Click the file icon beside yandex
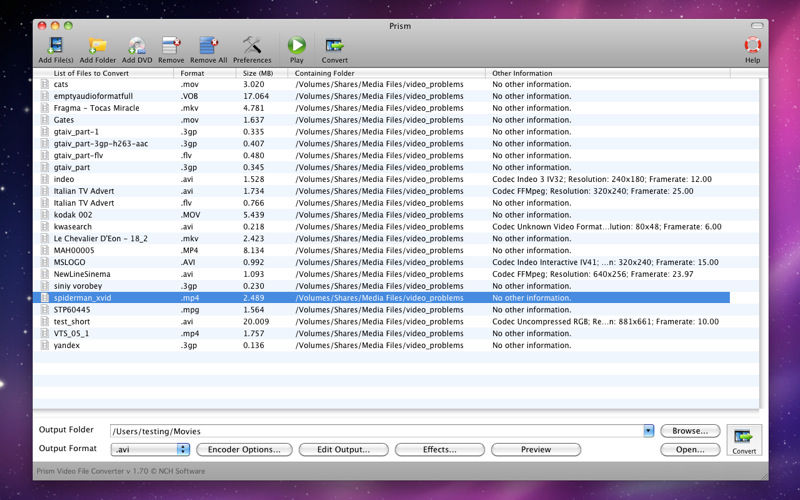 tap(45, 345)
